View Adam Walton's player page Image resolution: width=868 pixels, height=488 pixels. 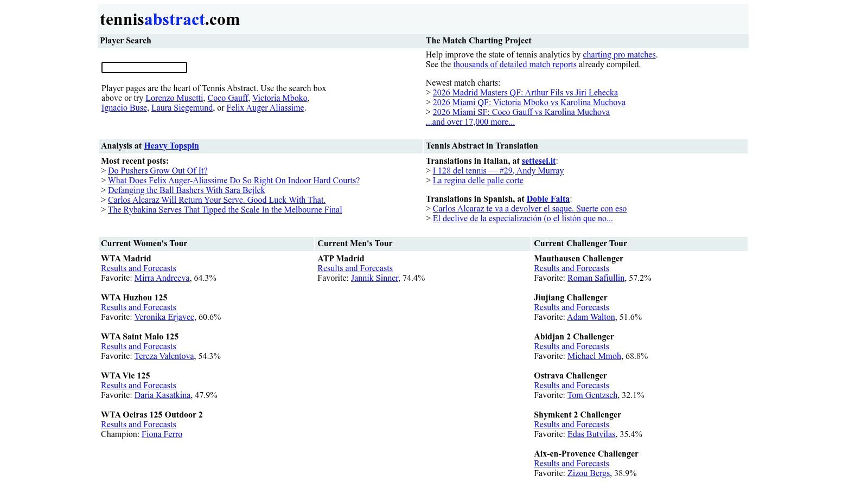click(591, 317)
